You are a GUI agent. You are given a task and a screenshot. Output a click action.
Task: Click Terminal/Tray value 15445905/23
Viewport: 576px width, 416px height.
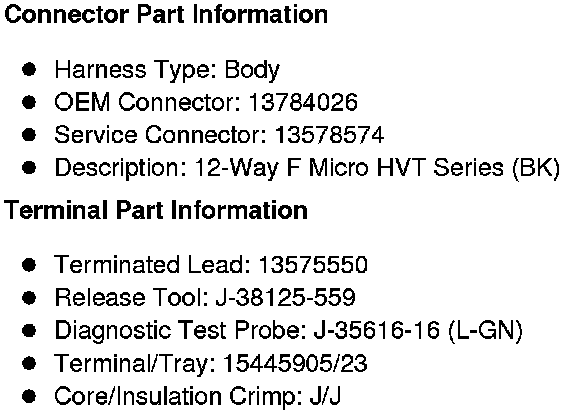point(295,363)
